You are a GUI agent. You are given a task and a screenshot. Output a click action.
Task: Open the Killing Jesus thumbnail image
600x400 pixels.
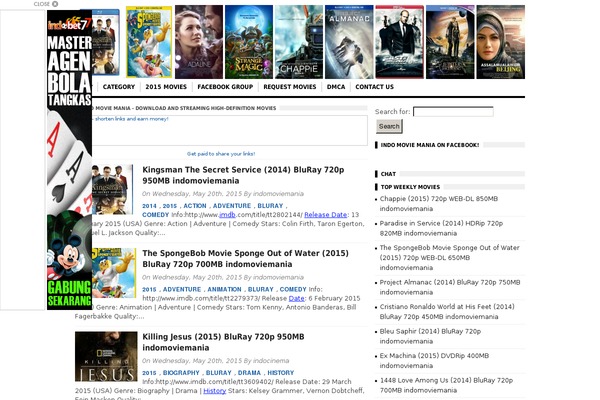pyautogui.click(x=106, y=356)
